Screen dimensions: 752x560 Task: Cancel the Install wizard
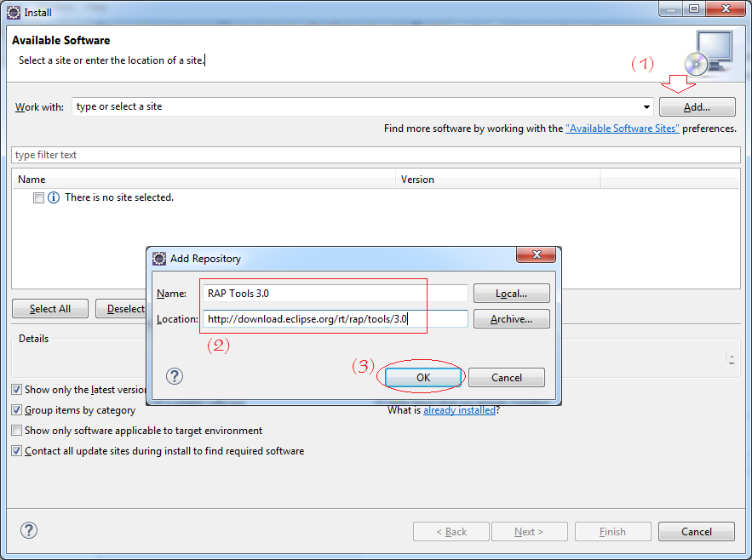[697, 532]
